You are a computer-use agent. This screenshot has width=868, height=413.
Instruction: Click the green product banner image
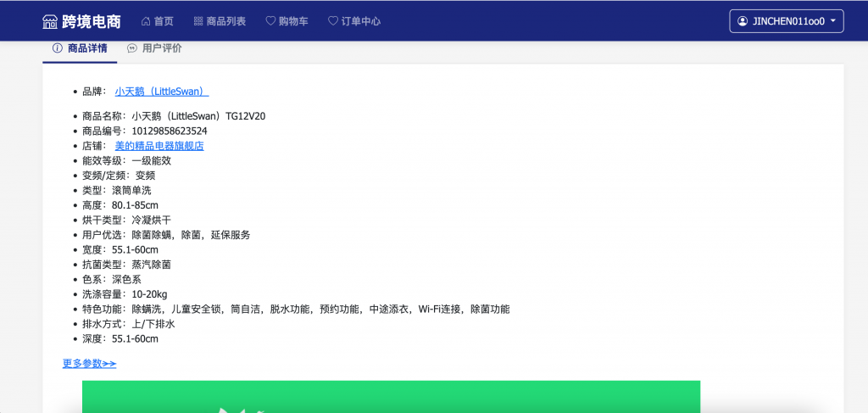click(x=391, y=396)
